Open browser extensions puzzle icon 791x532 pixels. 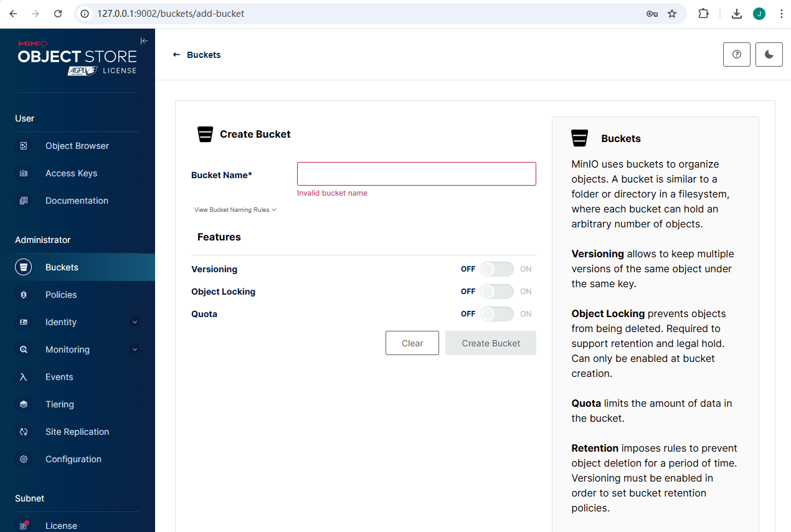(703, 14)
